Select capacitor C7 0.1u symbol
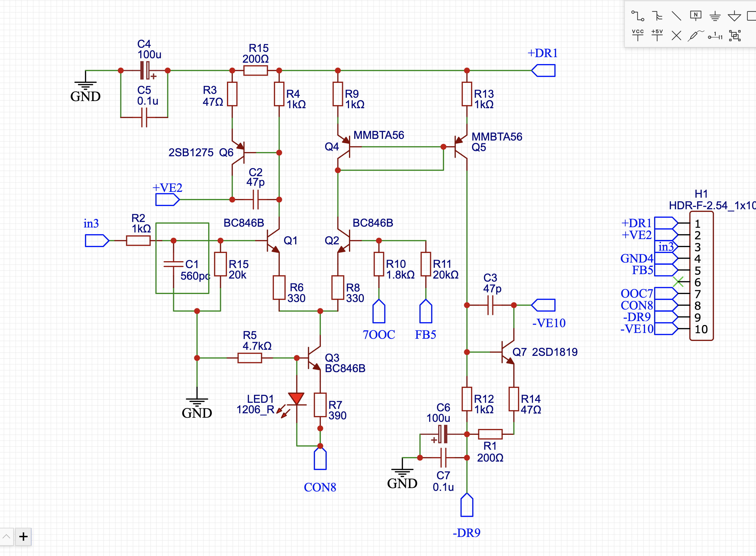 click(444, 458)
